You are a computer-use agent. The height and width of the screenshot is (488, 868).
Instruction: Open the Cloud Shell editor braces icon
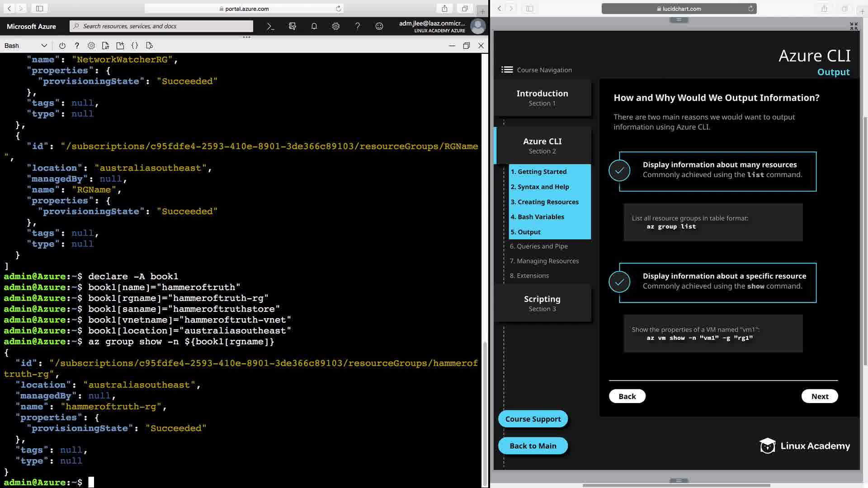(135, 46)
